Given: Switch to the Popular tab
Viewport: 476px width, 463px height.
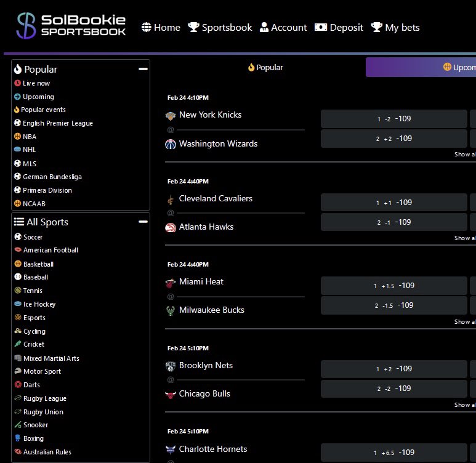Looking at the screenshot, I should click(265, 67).
